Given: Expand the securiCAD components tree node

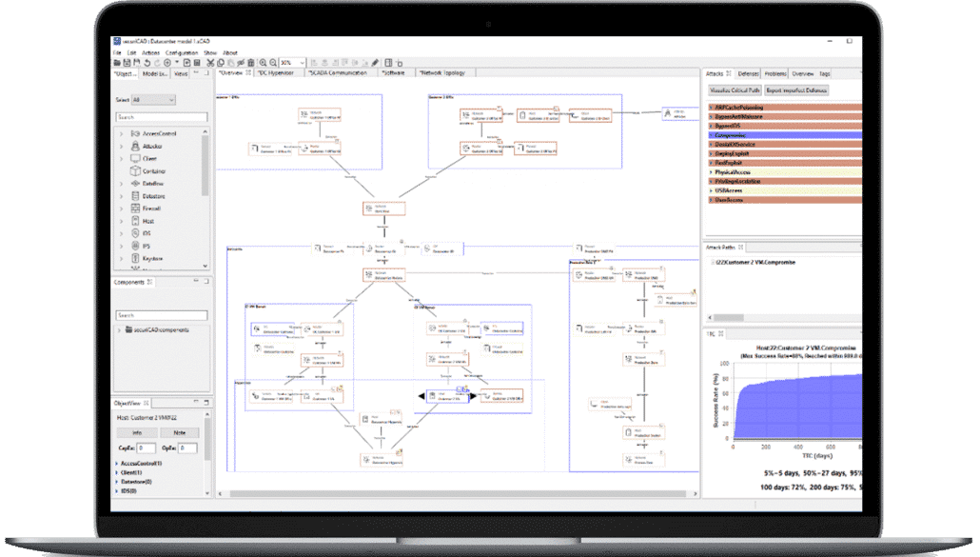Looking at the screenshot, I should pyautogui.click(x=119, y=330).
